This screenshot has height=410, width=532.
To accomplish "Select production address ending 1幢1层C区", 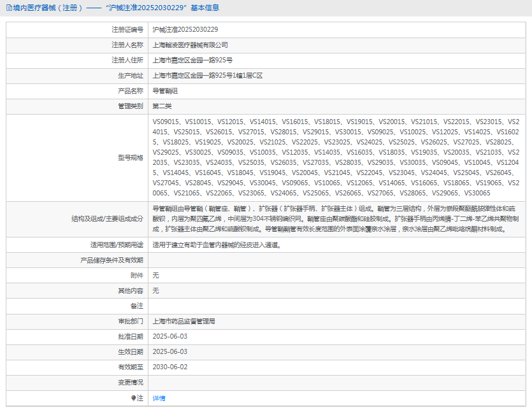I will coord(207,75).
